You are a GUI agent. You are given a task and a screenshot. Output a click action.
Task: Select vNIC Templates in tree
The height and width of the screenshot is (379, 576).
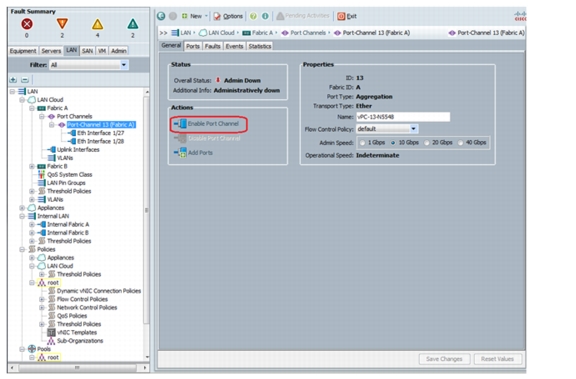77,332
